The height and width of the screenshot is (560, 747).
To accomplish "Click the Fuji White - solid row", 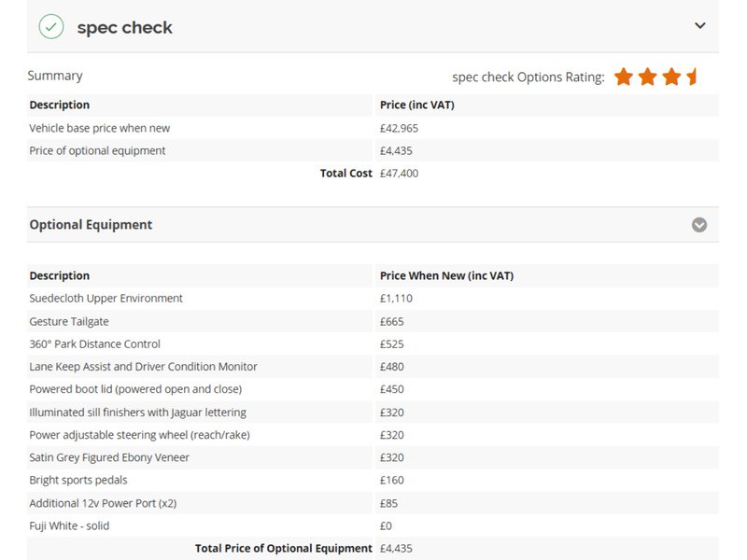I will click(373, 525).
